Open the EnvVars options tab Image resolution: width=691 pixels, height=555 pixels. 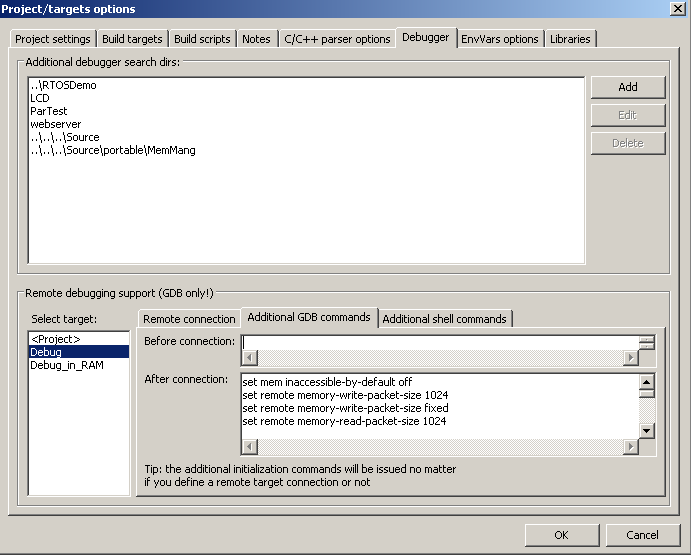point(499,39)
